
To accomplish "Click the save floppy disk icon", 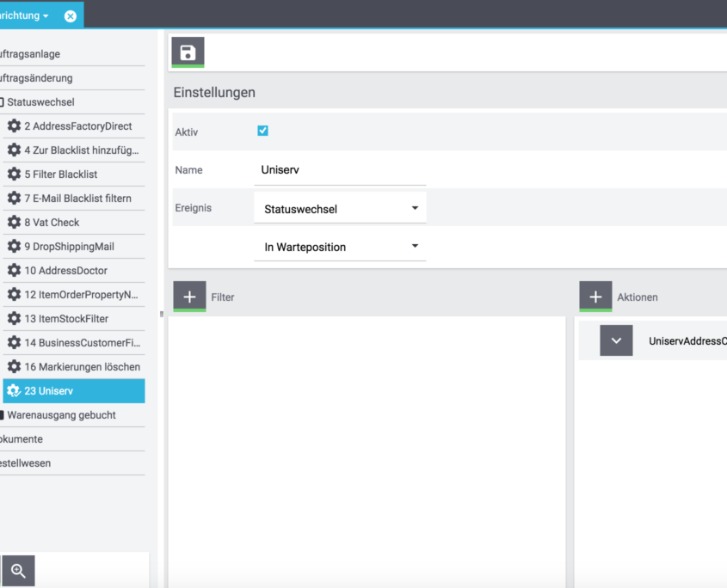I will [188, 52].
